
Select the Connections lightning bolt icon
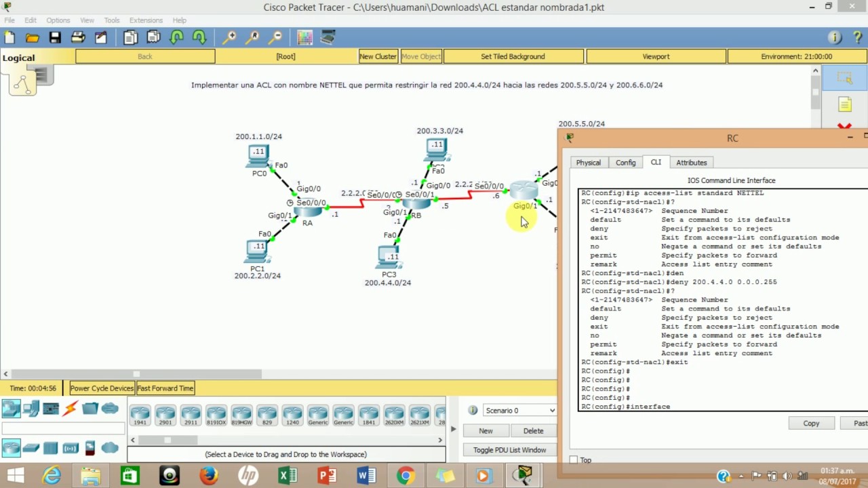pos(71,409)
